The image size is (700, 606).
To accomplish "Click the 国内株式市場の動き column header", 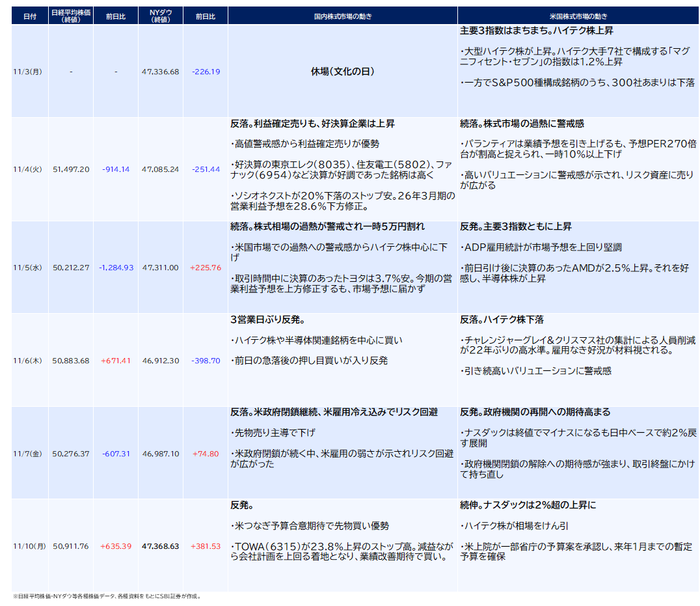I will click(342, 16).
